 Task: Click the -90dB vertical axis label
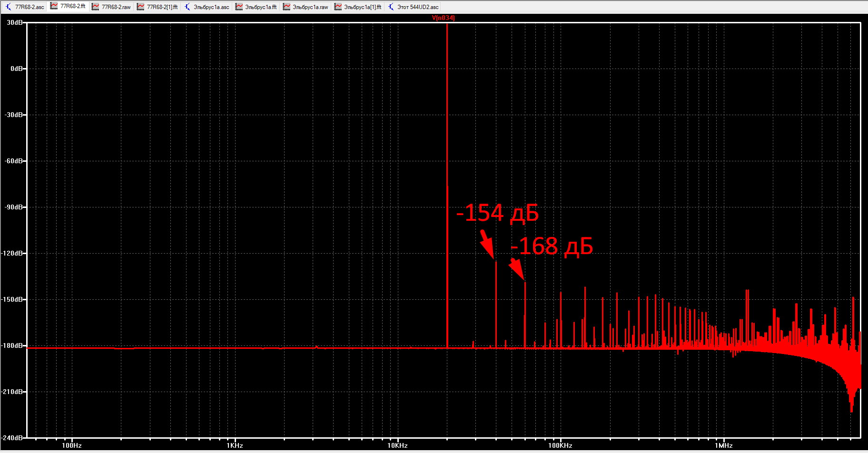click(14, 207)
